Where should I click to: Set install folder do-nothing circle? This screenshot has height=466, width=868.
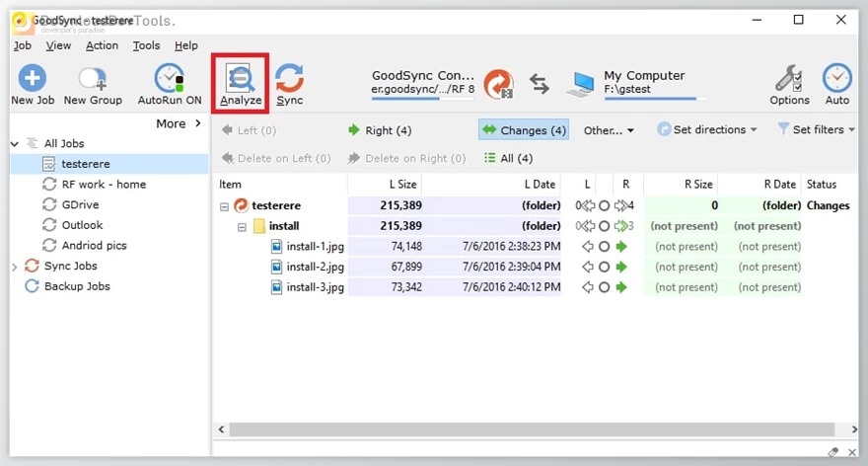pos(604,226)
